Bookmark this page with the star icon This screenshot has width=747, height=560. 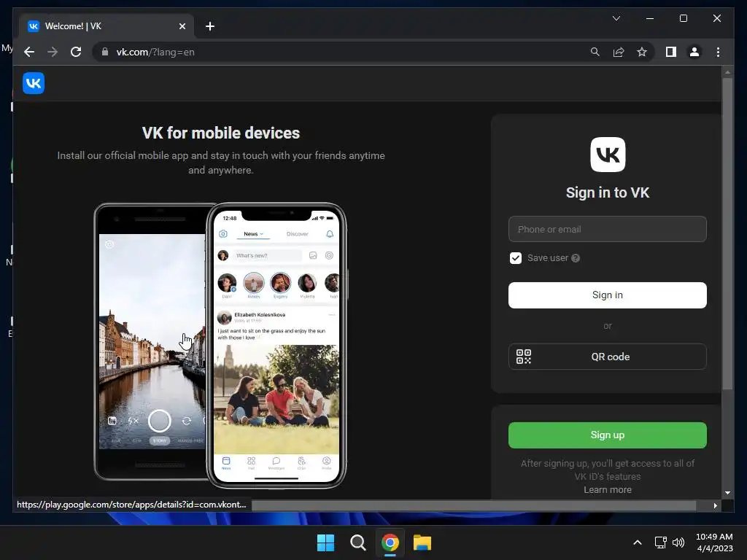(642, 52)
